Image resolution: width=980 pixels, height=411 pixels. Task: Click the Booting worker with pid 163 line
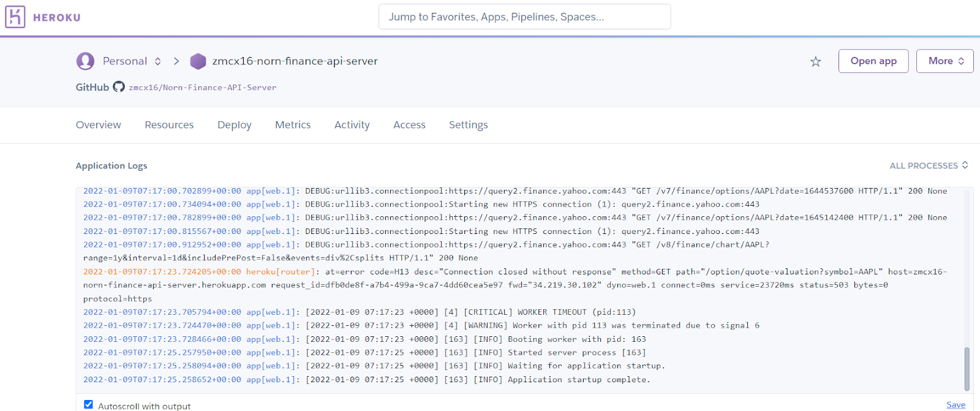(364, 339)
